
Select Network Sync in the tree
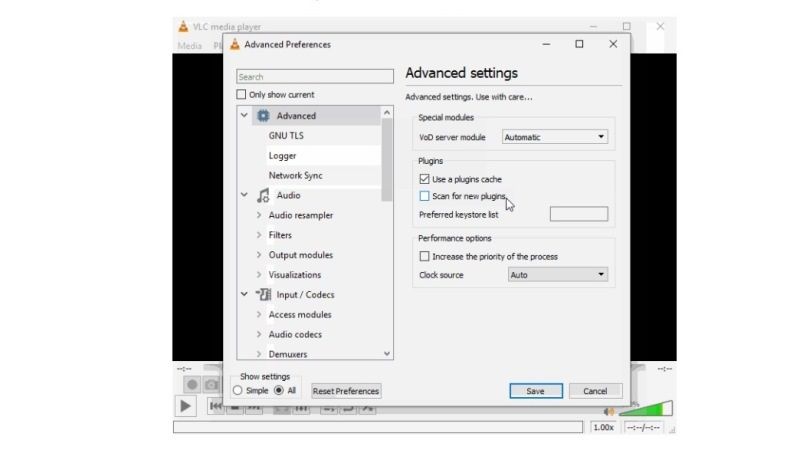pos(295,176)
